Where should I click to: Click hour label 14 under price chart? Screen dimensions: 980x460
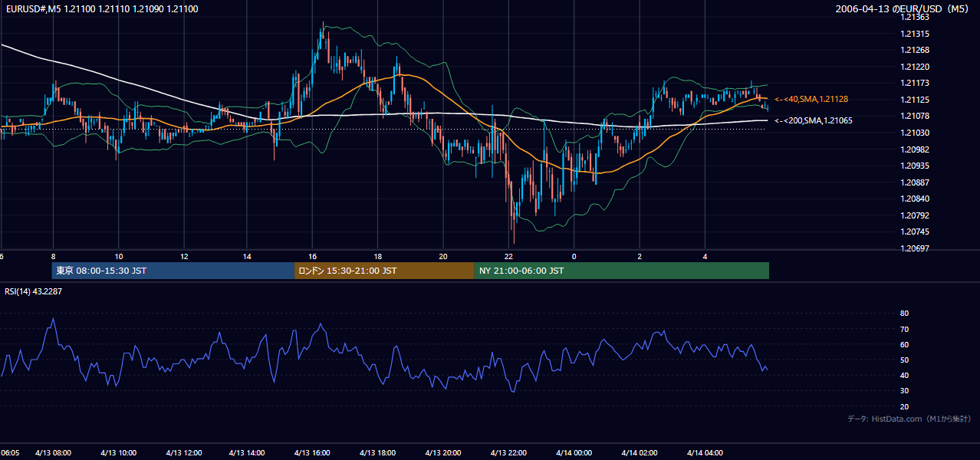click(x=248, y=256)
